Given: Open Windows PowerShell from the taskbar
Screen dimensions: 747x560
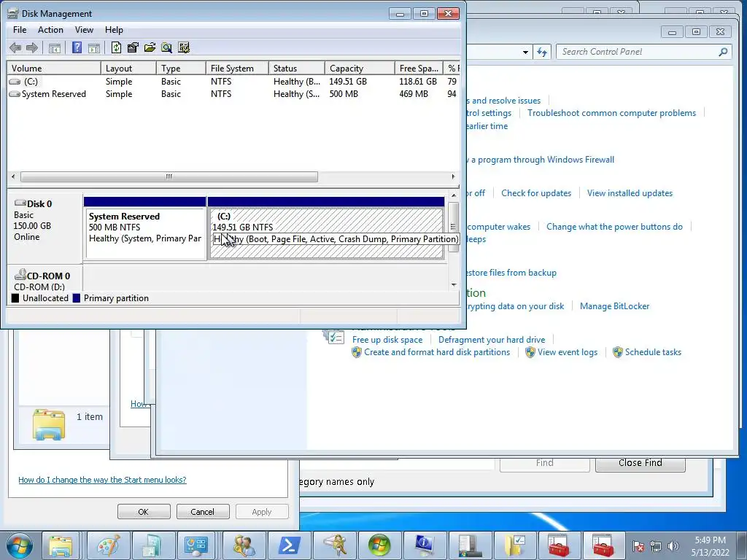Looking at the screenshot, I should pyautogui.click(x=289, y=545).
